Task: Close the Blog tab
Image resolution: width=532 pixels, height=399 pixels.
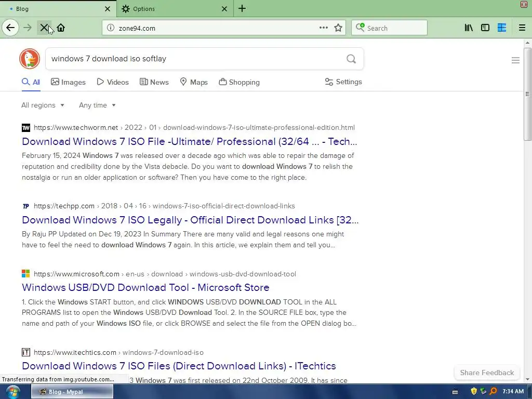Action: tap(108, 9)
